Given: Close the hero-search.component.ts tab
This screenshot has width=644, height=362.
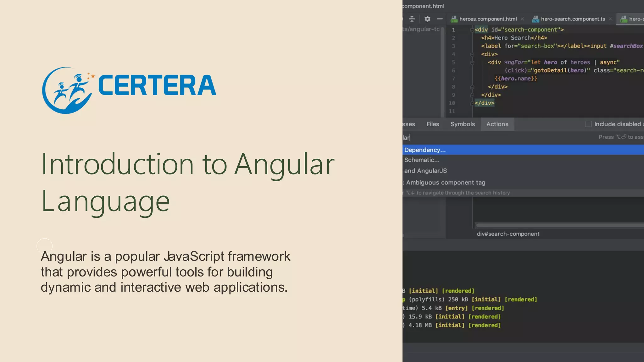Looking at the screenshot, I should [610, 19].
